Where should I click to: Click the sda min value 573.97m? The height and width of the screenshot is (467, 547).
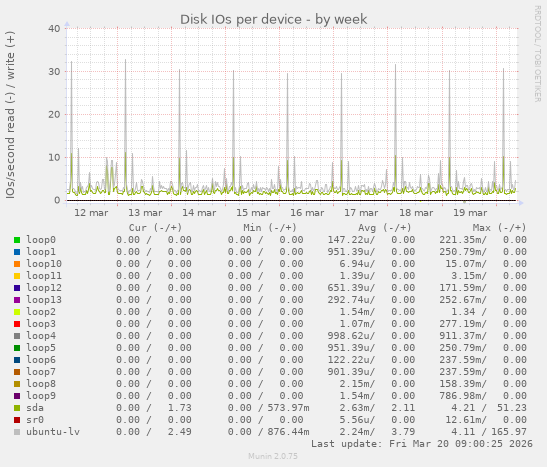tap(289, 408)
